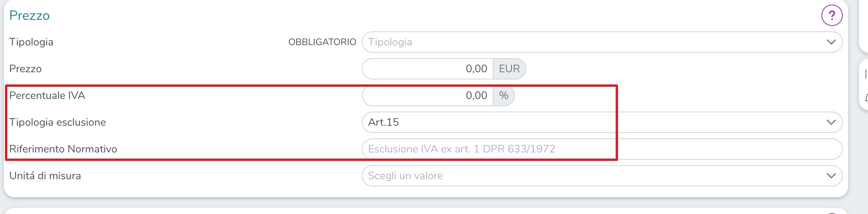Click the Tipologia field label
Screen dimensions: 868x214
(x=31, y=42)
